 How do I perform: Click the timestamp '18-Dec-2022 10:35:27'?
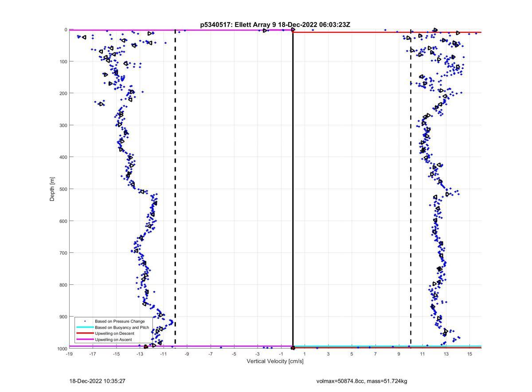[97, 381]
